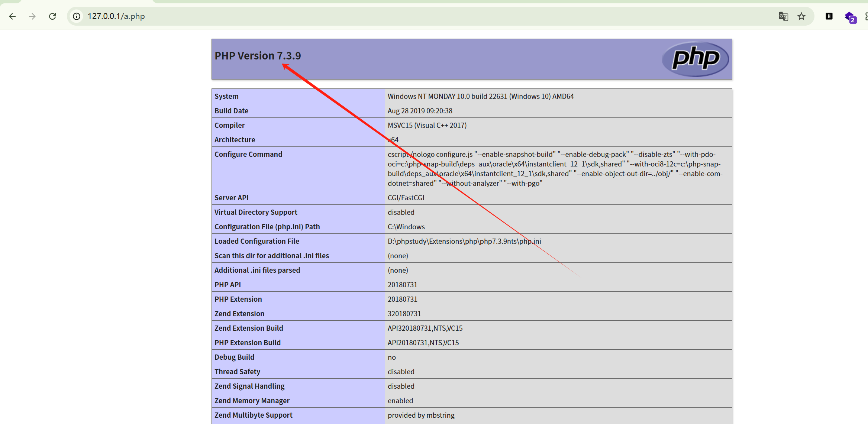
Task: Click the Compiler value MSVC15
Action: (x=427, y=125)
